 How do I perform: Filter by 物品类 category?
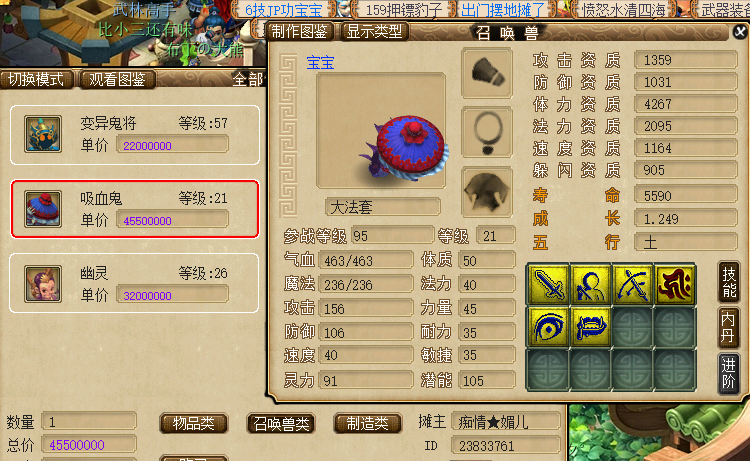pos(193,424)
